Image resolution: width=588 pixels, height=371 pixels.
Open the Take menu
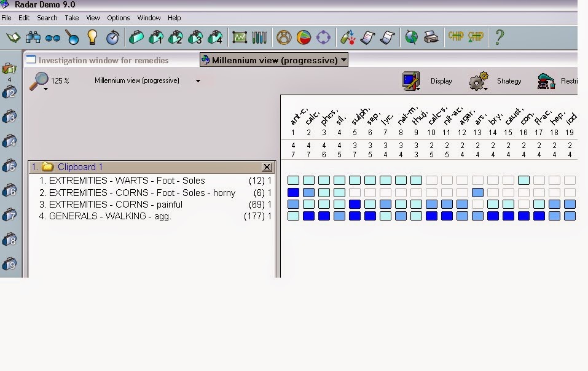72,18
